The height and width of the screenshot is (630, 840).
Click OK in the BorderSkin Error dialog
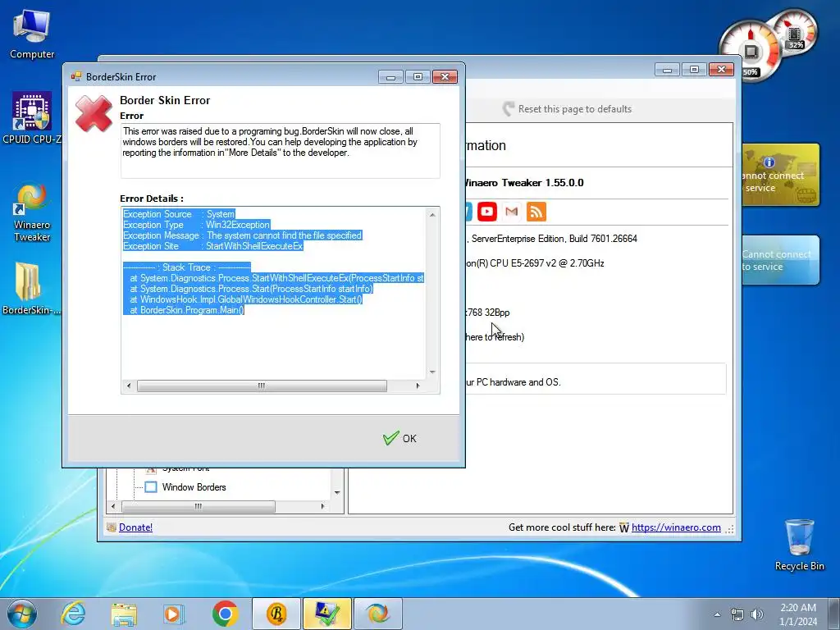(x=399, y=438)
